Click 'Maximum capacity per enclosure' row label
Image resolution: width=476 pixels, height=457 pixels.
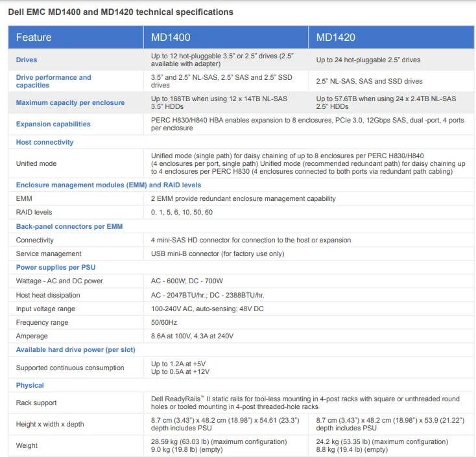point(70,102)
